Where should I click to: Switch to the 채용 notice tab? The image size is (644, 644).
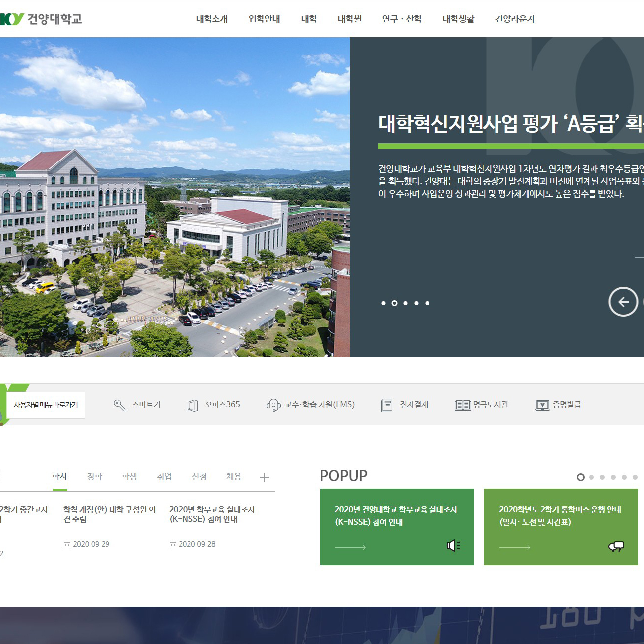[x=234, y=476]
